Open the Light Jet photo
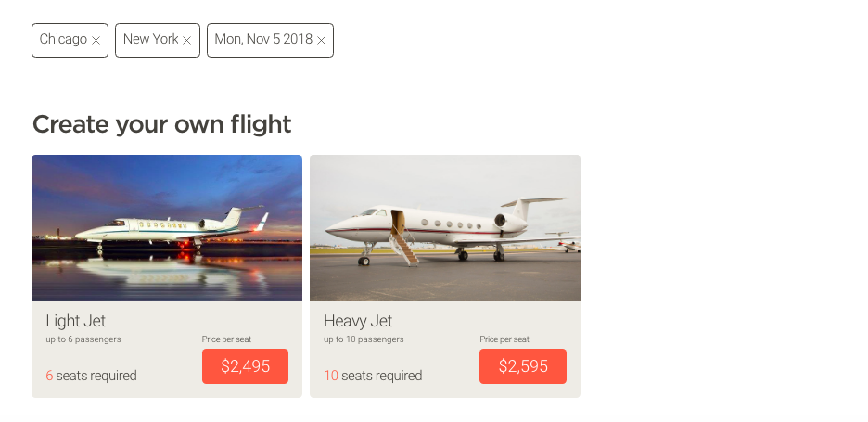 coord(167,227)
